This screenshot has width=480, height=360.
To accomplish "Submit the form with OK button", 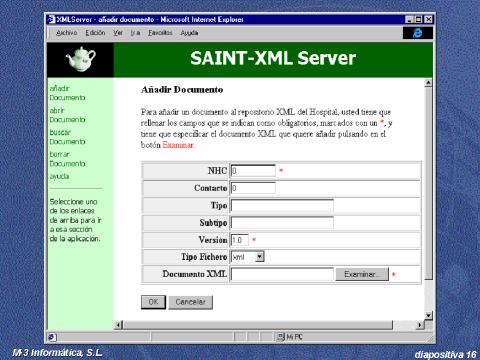I will 153,302.
